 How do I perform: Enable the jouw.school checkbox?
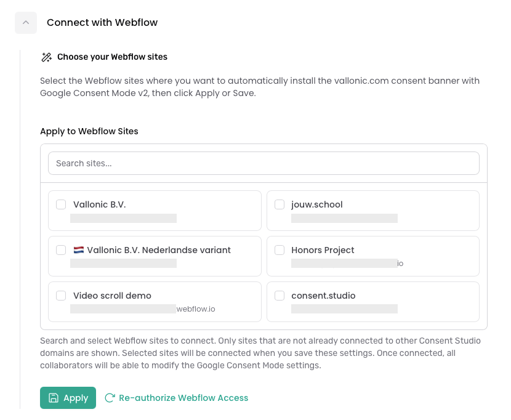280,204
